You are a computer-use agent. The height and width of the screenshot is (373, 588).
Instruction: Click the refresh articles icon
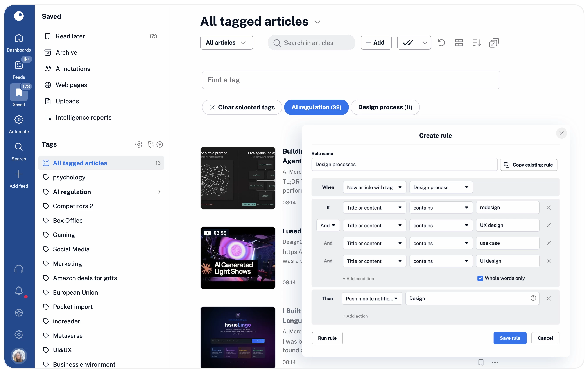[x=441, y=43]
